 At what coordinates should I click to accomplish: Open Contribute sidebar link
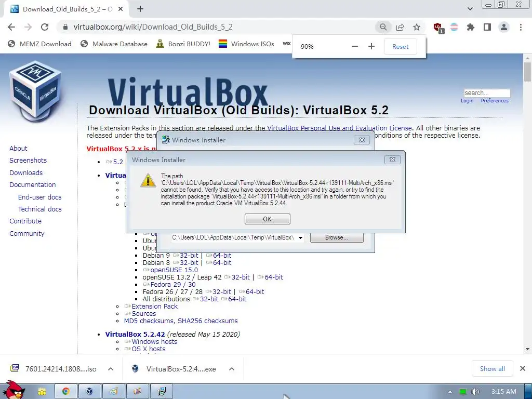25,221
